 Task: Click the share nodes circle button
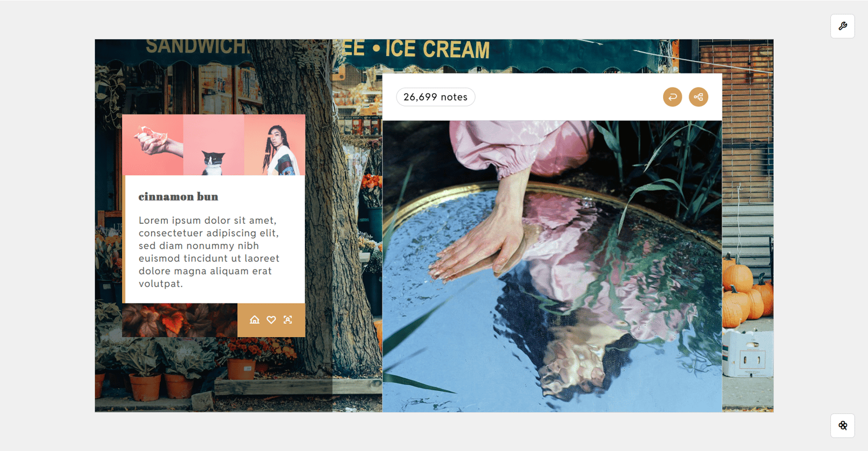(x=698, y=97)
